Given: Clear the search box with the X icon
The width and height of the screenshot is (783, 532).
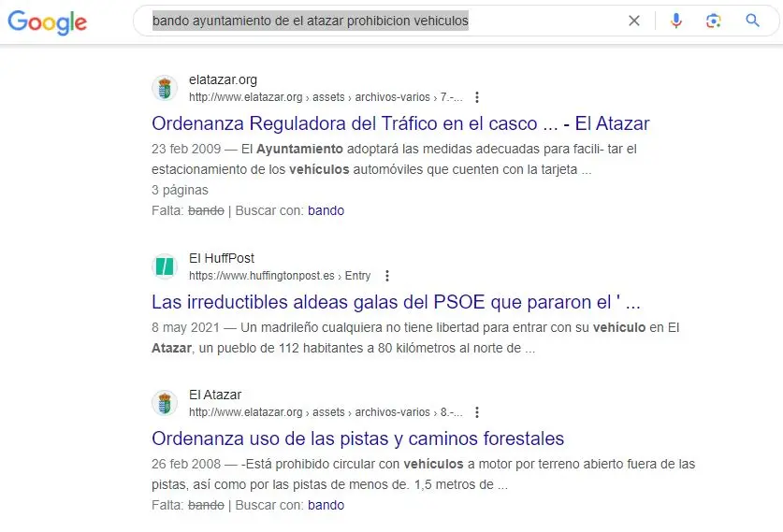Looking at the screenshot, I should click(x=634, y=21).
